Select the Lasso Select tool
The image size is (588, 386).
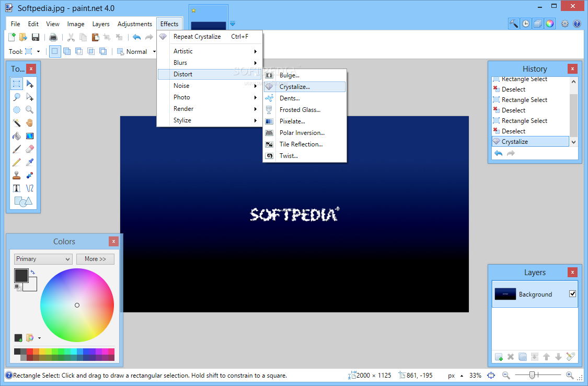(17, 97)
